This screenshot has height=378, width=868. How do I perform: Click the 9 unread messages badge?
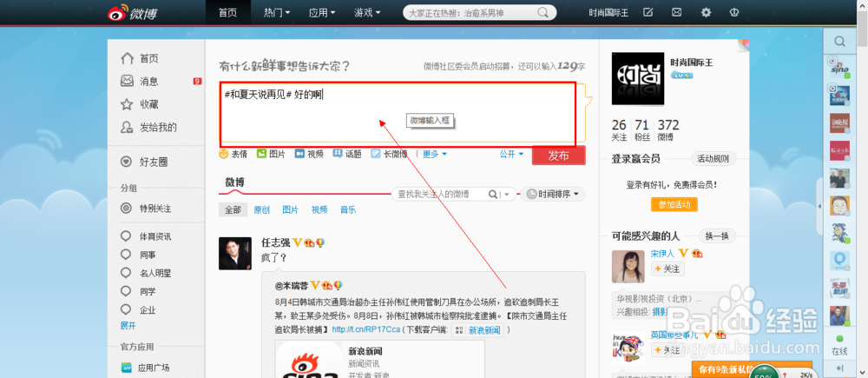click(x=197, y=82)
